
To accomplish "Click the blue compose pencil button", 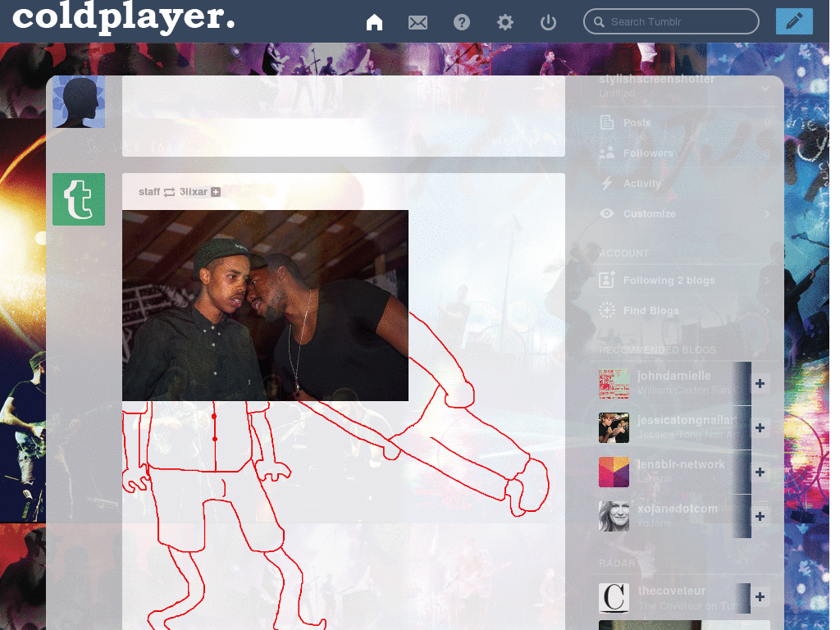I will 794,21.
